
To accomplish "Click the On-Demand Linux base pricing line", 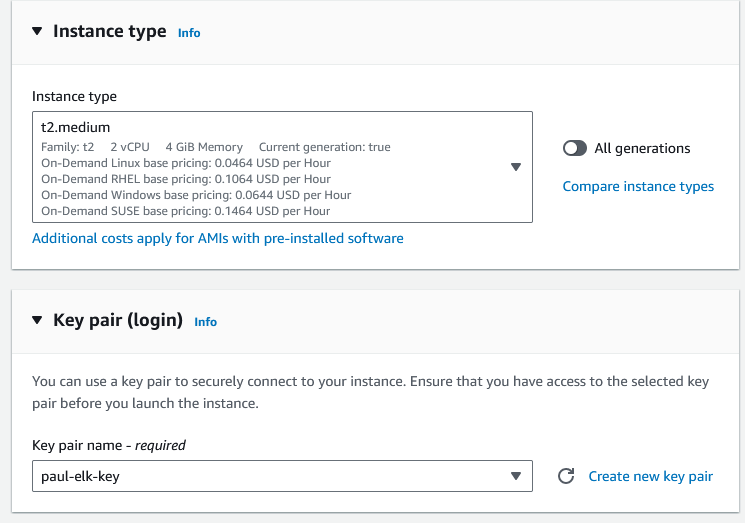I will (x=186, y=163).
